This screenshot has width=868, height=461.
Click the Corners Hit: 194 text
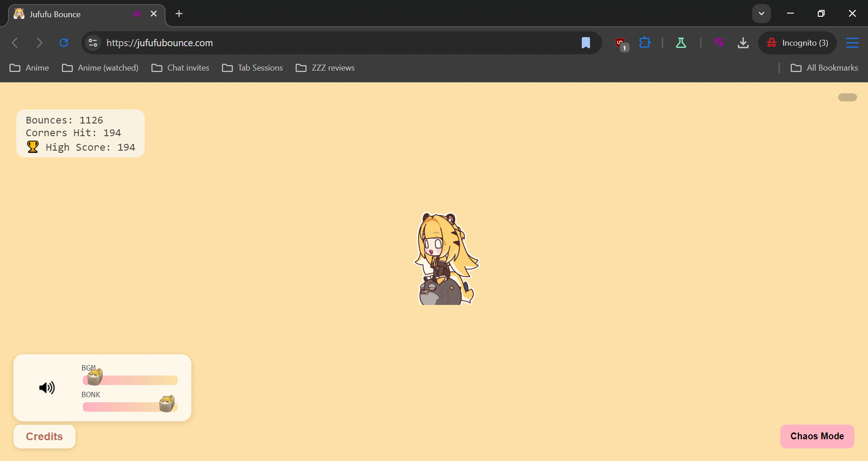[73, 133]
